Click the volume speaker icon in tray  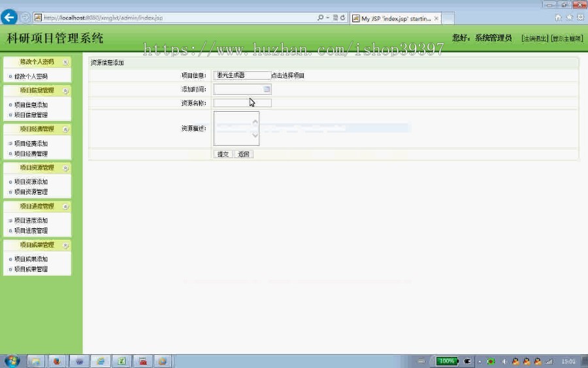tap(504, 361)
